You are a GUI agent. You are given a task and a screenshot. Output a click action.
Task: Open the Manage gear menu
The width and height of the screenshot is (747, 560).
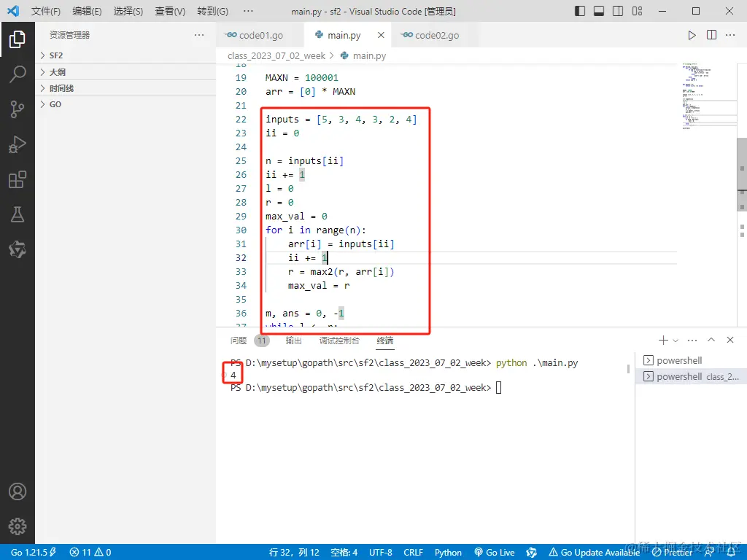18,526
